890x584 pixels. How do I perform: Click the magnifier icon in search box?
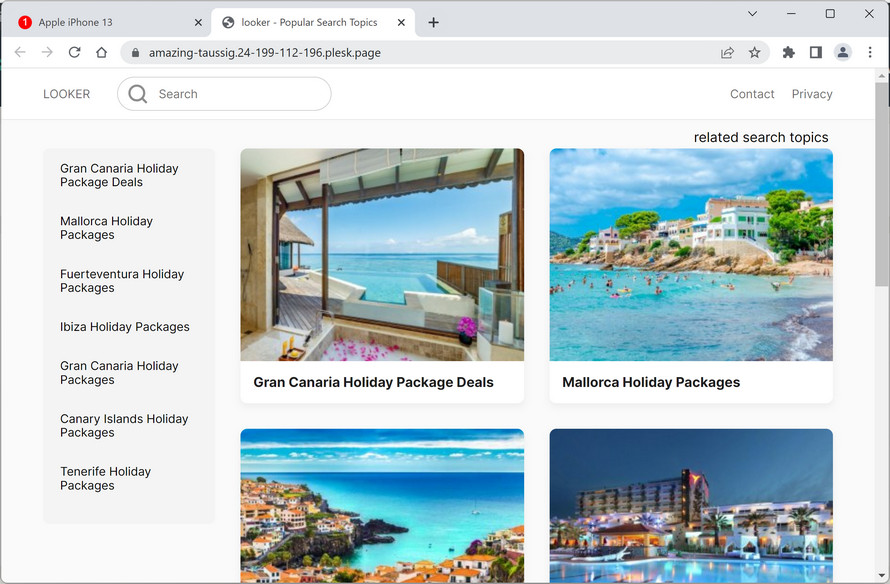coord(137,94)
